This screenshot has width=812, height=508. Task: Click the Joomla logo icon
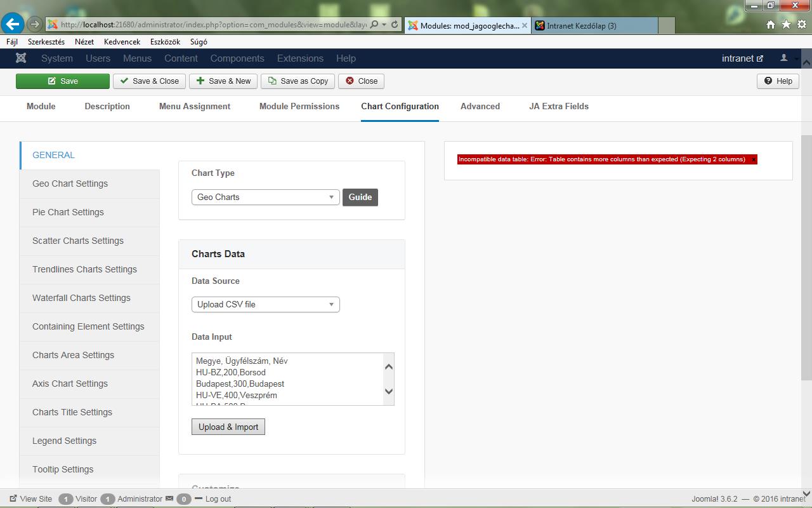pyautogui.click(x=21, y=58)
